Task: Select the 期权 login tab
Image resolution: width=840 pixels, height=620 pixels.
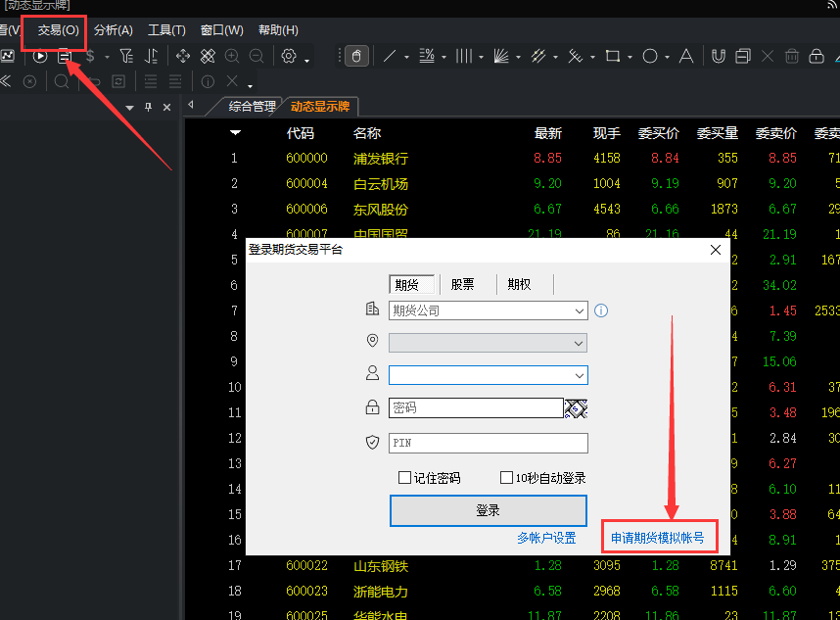Action: click(x=519, y=285)
